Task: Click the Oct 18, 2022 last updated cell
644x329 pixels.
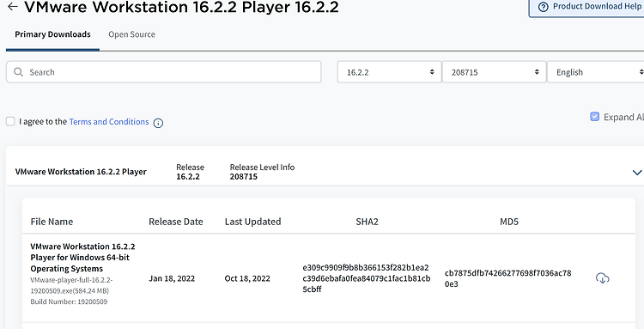Action: (x=247, y=278)
